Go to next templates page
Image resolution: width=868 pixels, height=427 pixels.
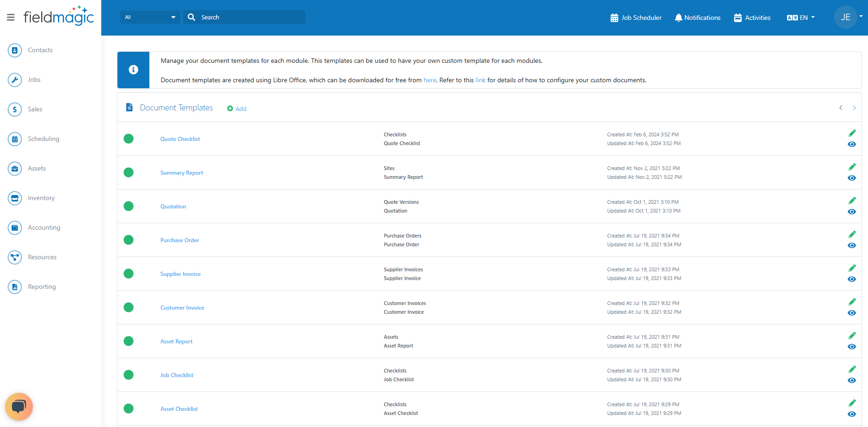[x=854, y=108]
